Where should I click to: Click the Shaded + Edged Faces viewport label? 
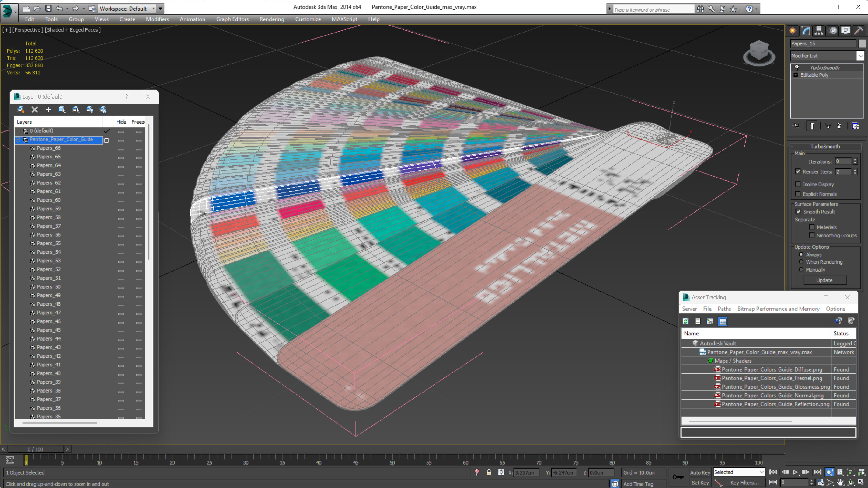coord(73,29)
